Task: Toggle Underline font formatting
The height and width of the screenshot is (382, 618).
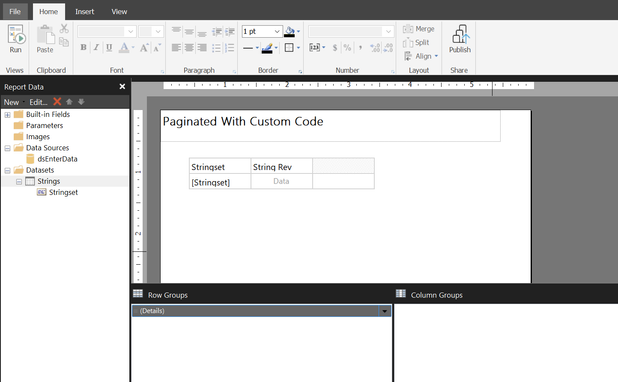Action: coord(109,48)
